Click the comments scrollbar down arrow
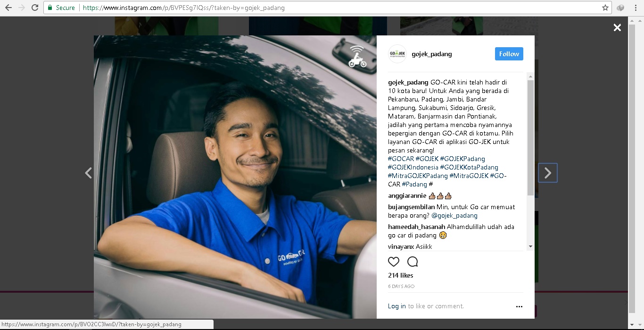 tap(530, 246)
